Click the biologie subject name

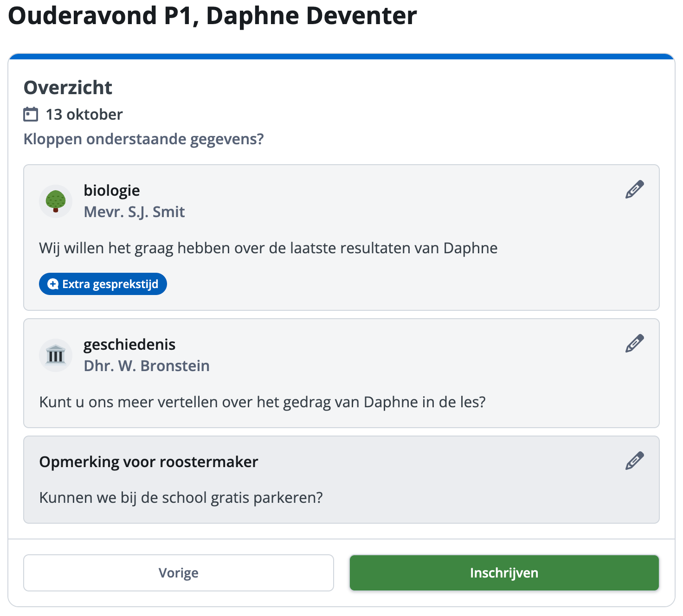click(x=112, y=191)
